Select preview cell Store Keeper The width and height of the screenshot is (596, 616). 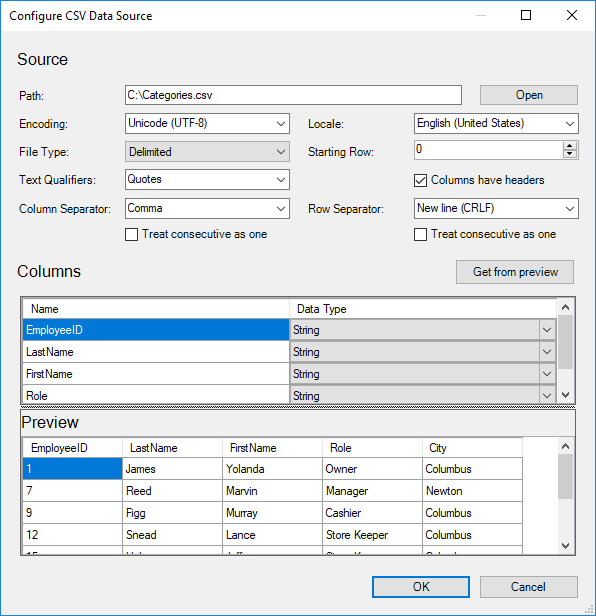click(372, 535)
